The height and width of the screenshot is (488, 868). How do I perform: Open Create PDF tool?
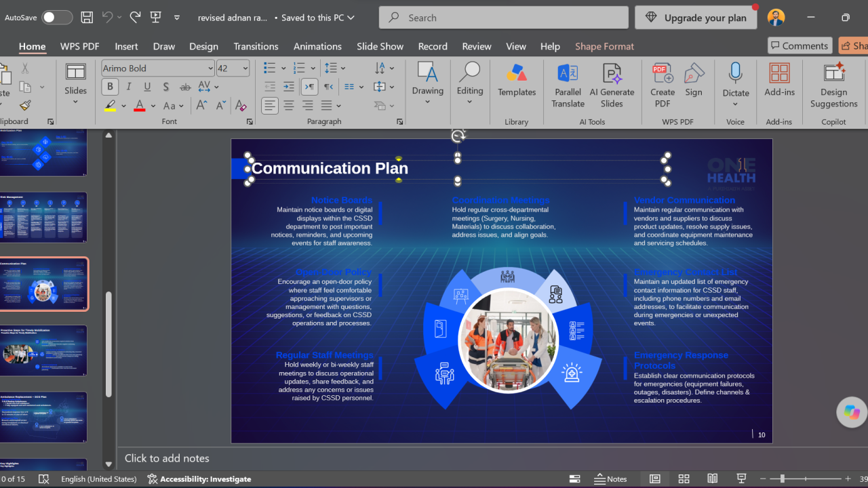coord(663,85)
